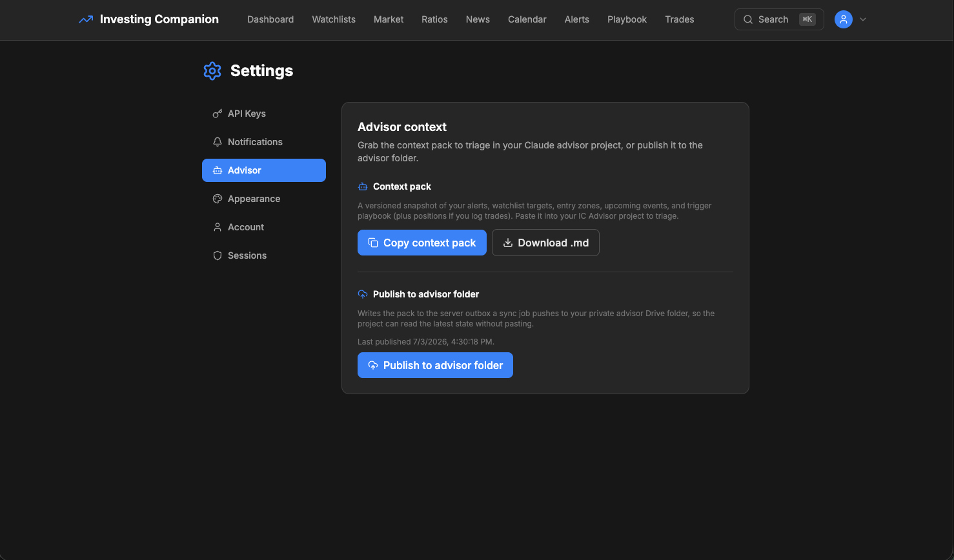Expand the user menu chevron
This screenshot has height=560, width=954.
pyautogui.click(x=863, y=19)
